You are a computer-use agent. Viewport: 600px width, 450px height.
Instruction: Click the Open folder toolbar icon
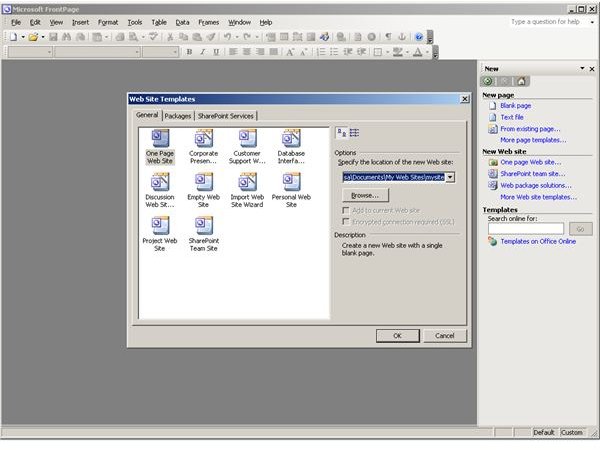[x=33, y=37]
